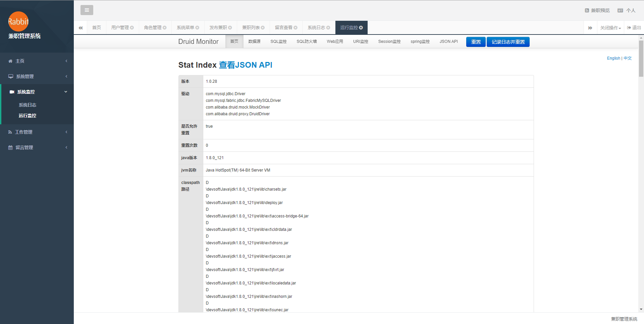
Task: Close the 系统日志 tab via its x icon
Action: tap(328, 27)
